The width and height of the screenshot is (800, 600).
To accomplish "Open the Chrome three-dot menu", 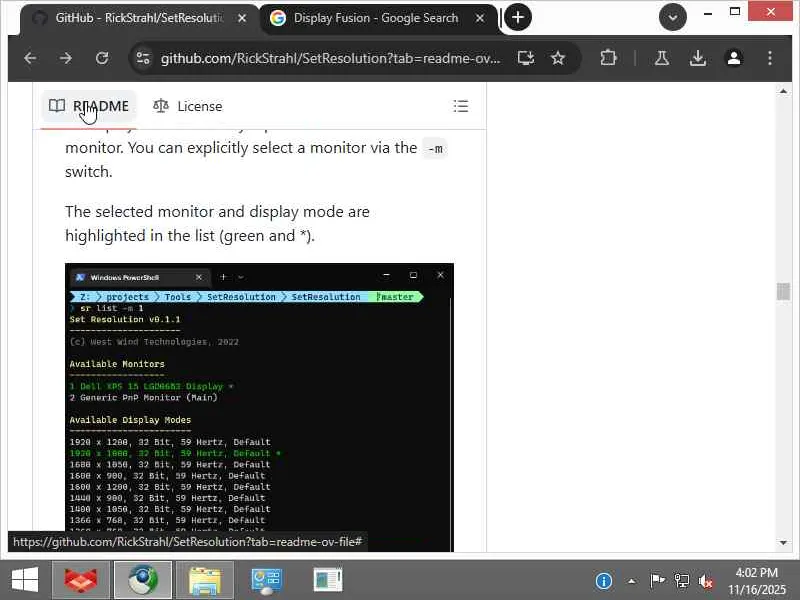I will tap(770, 58).
